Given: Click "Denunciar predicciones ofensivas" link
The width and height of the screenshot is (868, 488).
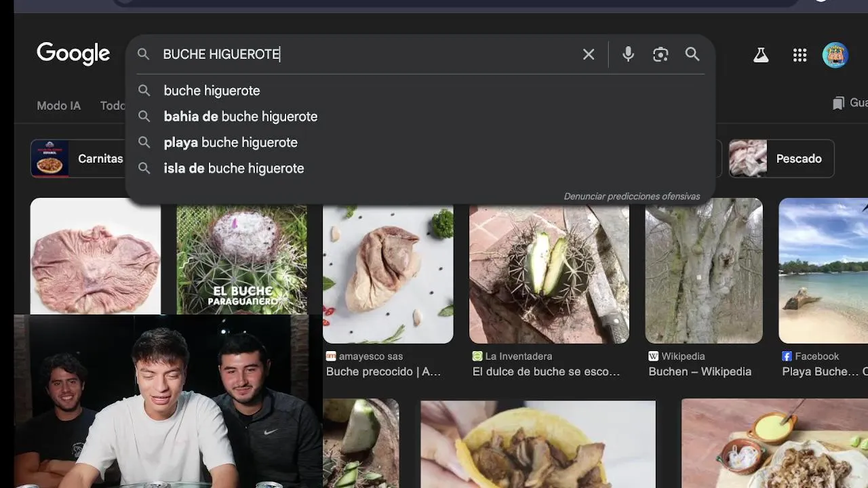Looking at the screenshot, I should coord(631,197).
